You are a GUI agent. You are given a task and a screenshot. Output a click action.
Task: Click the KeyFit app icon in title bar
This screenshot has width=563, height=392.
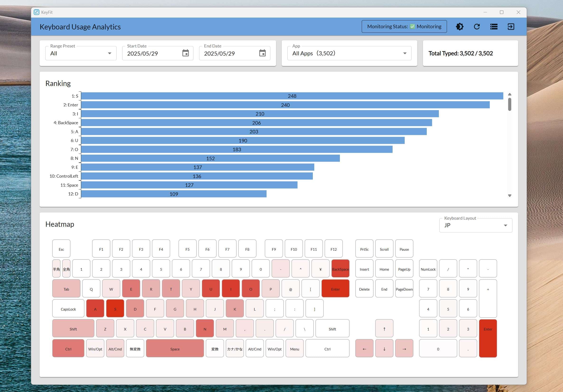tap(37, 12)
